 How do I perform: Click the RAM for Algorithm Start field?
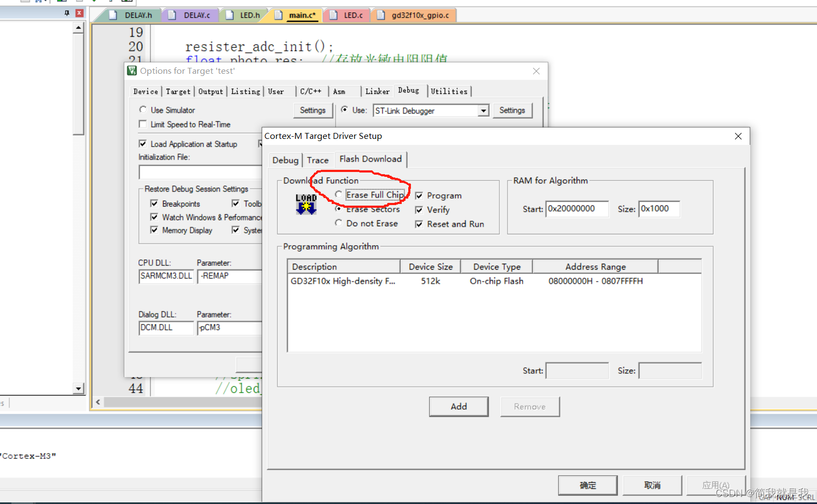(x=577, y=209)
